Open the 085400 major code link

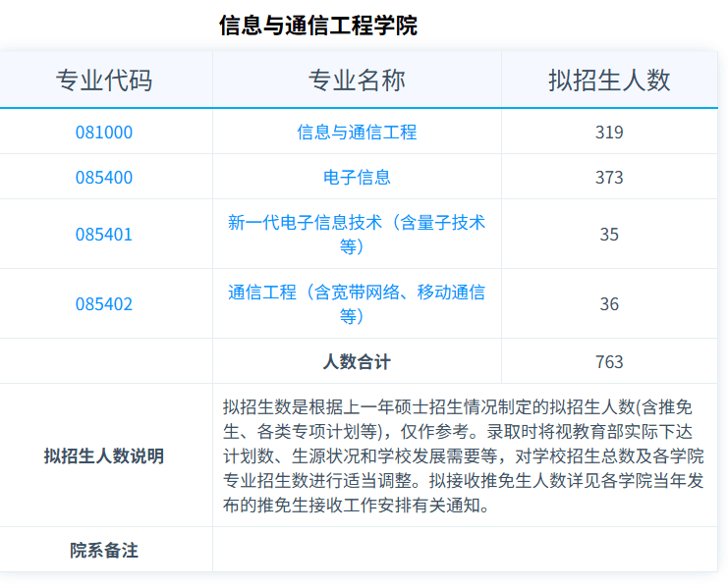tap(104, 178)
